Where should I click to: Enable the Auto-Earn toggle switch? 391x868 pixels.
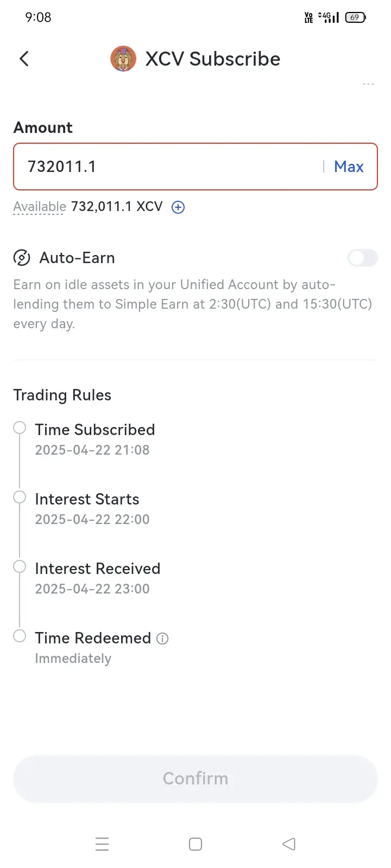(363, 258)
